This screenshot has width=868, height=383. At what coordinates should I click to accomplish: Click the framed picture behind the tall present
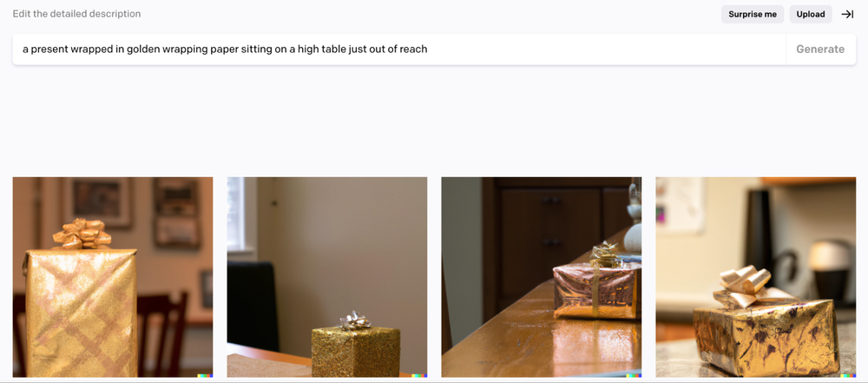coord(98,201)
